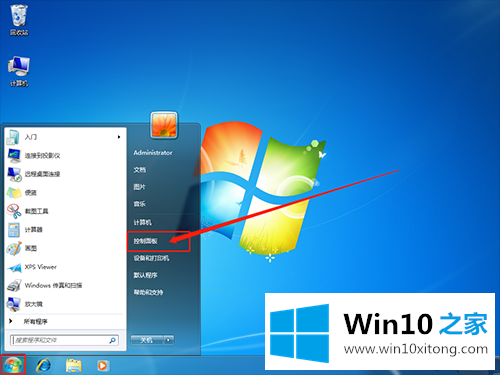This screenshot has width=500, height=375.
Task: Open 设备和打印机 Devices and Printers
Action: coord(151,258)
